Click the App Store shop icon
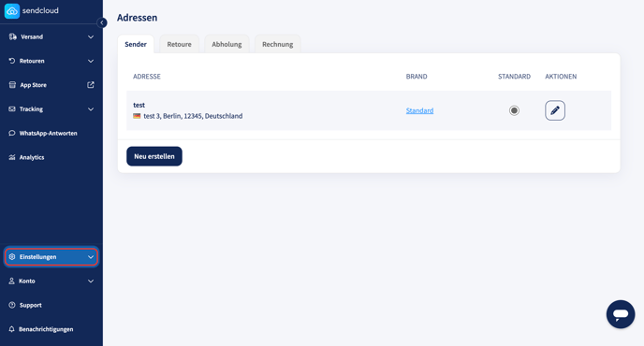Image resolution: width=644 pixels, height=346 pixels. (x=12, y=85)
